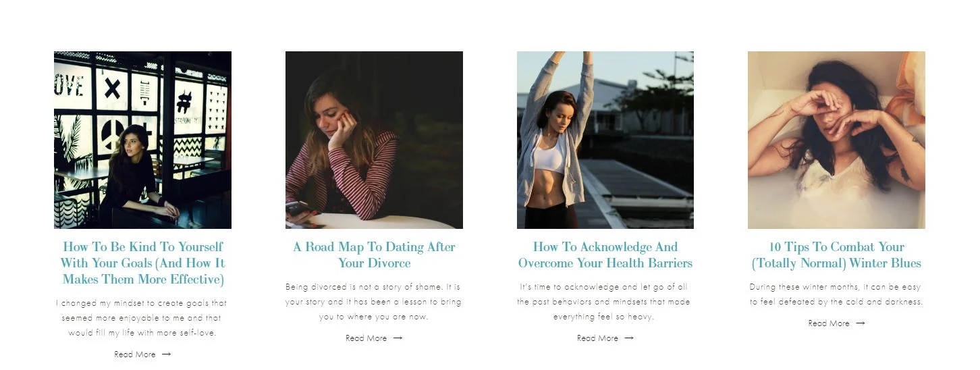This screenshot has height=370, width=980.
Task: Select the 'I changed my mindset' excerpt
Action: (142, 318)
